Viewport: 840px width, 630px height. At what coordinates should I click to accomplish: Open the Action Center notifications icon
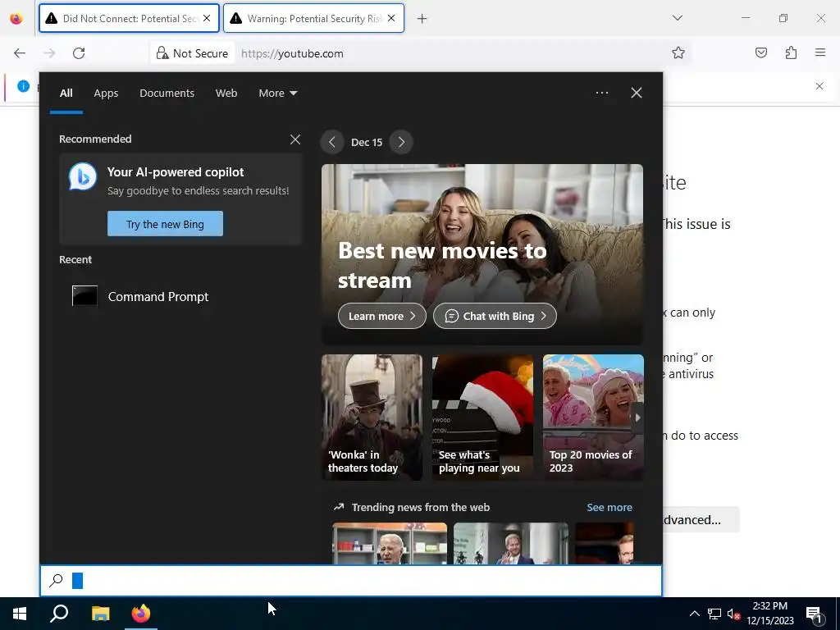pos(814,614)
